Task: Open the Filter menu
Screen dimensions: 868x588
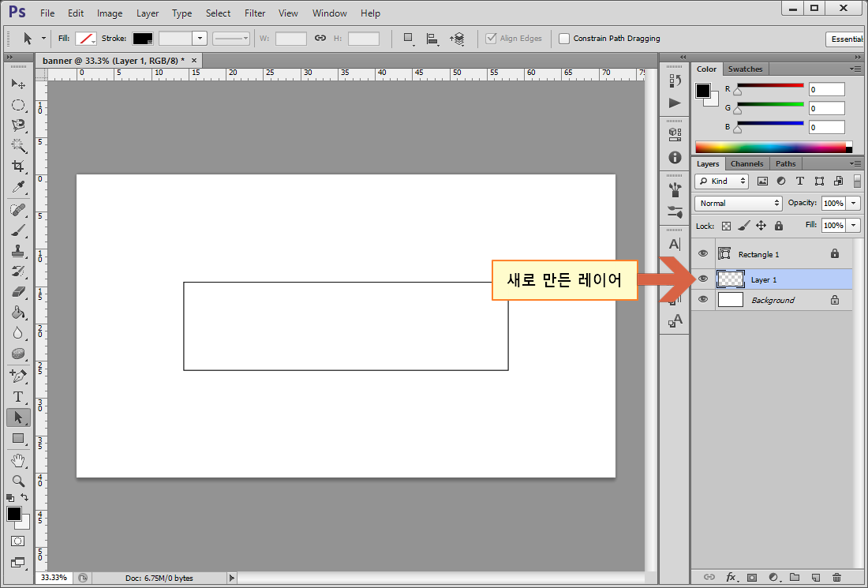Action: point(255,13)
